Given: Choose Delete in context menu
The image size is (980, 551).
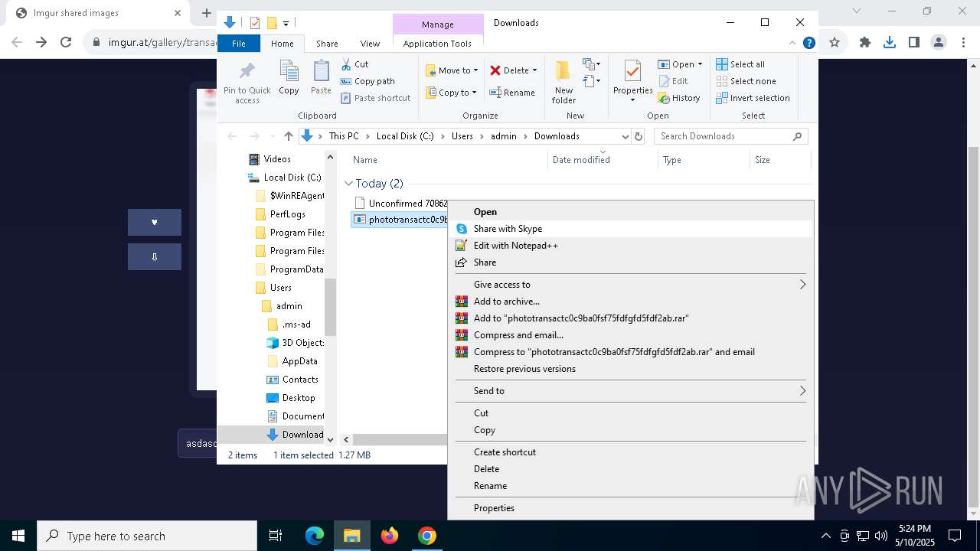Looking at the screenshot, I should [630, 469].
